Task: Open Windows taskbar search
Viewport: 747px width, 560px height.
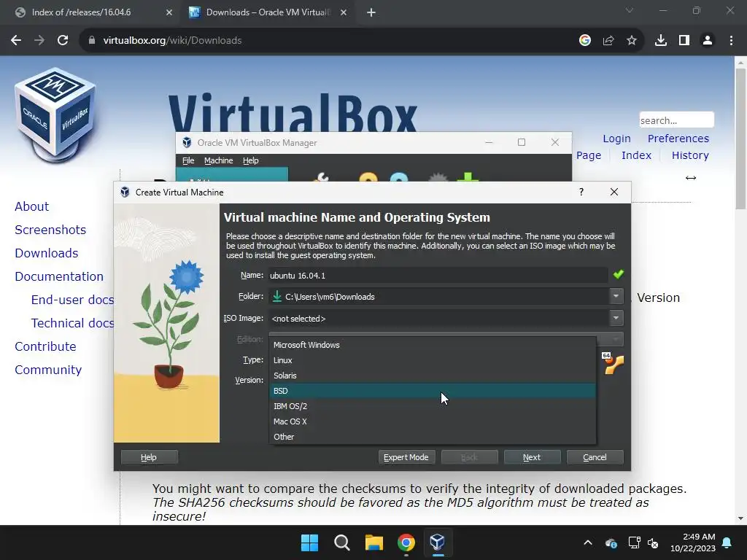Action: point(341,542)
